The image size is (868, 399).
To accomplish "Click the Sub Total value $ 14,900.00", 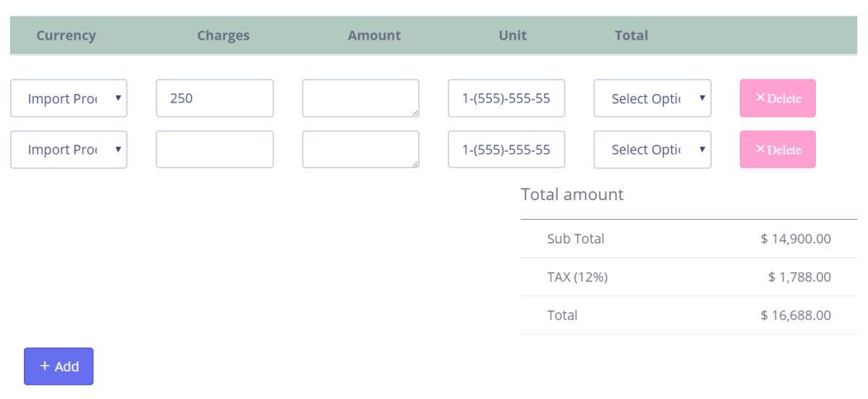I will [795, 239].
